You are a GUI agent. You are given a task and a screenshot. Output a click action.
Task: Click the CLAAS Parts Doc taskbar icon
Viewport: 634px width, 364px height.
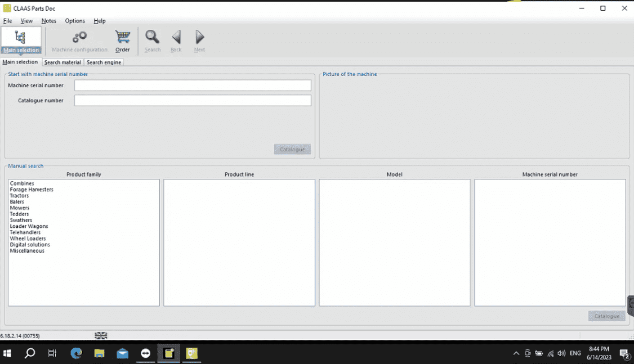click(x=191, y=353)
